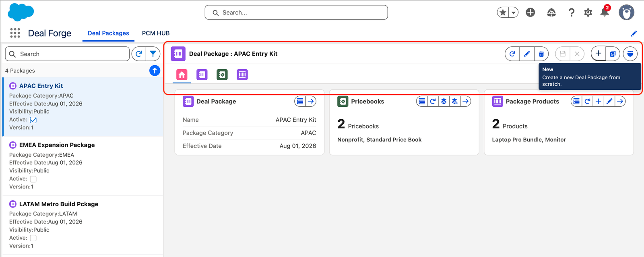Screen dimensions: 644x257
Task: Edit the navigation bar pencil icon
Action: pyautogui.click(x=634, y=33)
